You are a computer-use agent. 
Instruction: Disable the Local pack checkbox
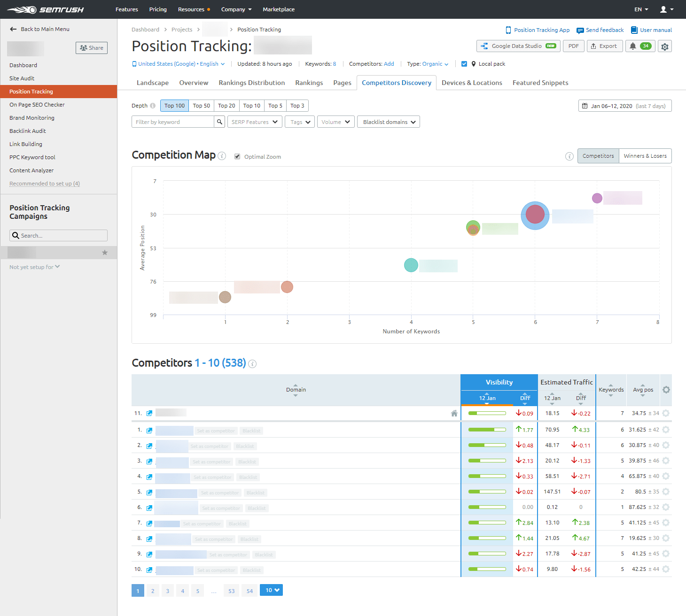464,64
